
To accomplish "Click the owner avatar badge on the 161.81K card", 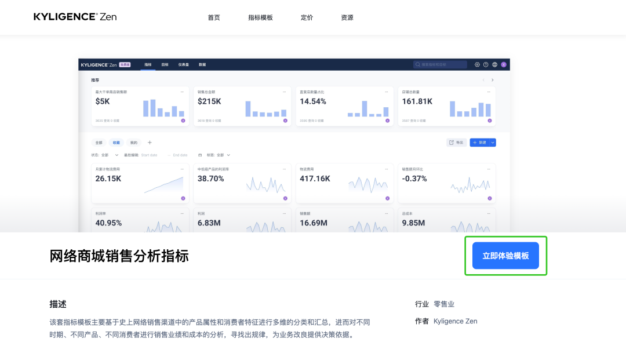I will (x=490, y=121).
